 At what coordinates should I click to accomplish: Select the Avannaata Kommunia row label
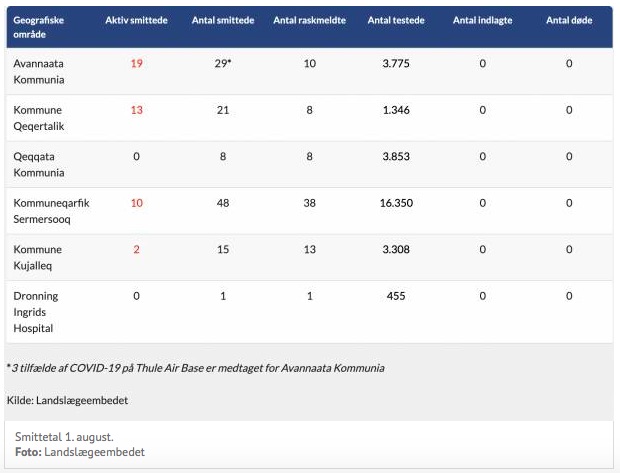click(39, 71)
